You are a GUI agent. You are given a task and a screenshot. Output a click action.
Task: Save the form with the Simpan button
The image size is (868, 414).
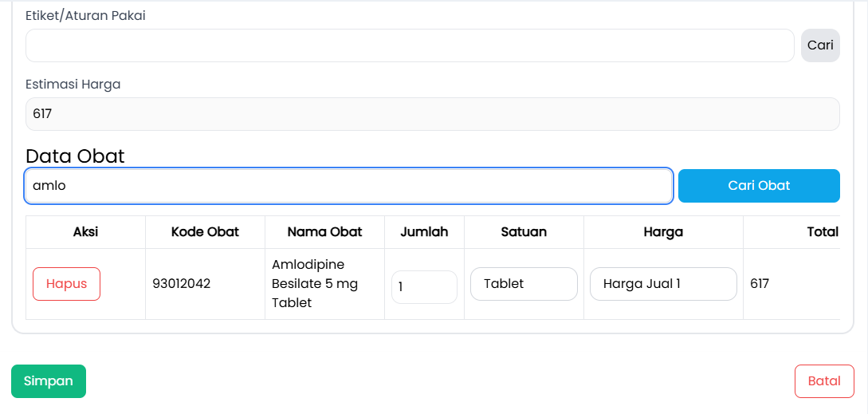point(49,381)
